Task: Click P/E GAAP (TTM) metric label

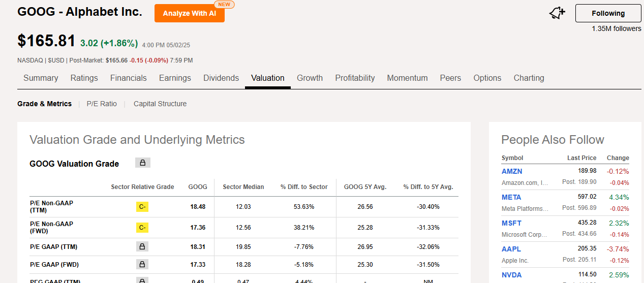Action: 53,246
